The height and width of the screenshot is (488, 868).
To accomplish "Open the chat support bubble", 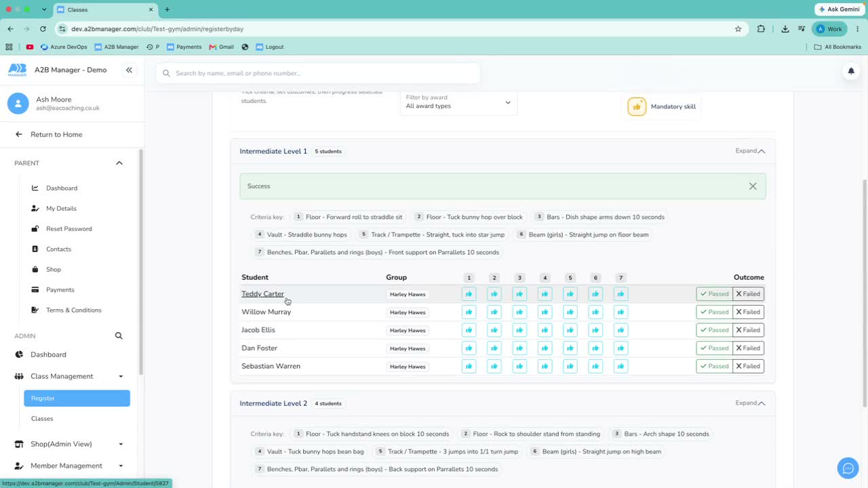I will tap(848, 468).
